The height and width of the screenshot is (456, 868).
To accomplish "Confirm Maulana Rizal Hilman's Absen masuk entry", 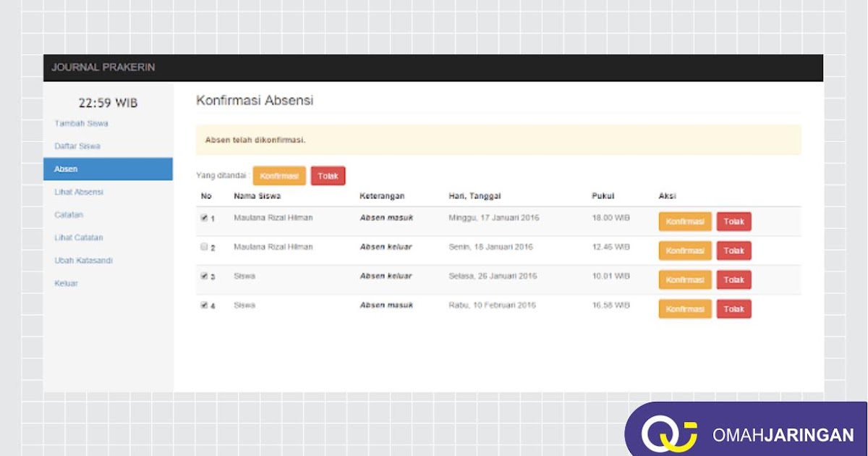I will click(x=684, y=221).
